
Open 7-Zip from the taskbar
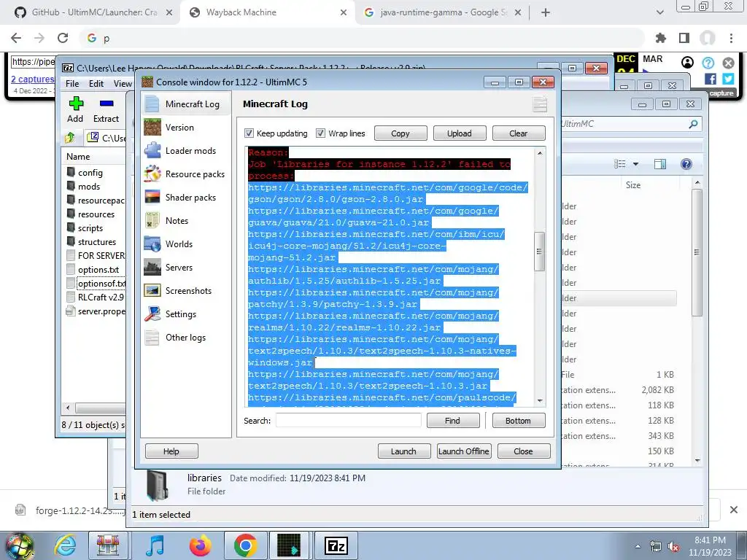336,545
